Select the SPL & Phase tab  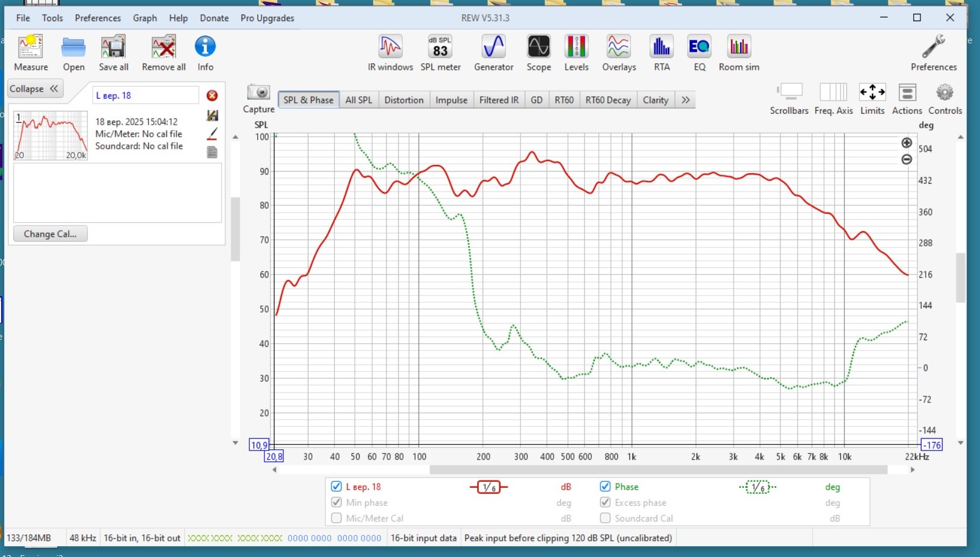308,100
